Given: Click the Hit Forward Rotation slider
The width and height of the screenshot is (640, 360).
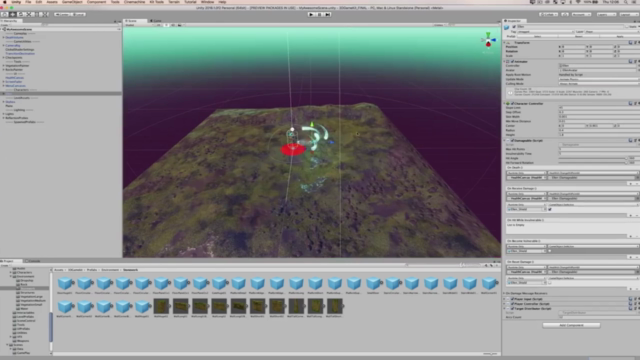Looking at the screenshot, I should point(593,163).
